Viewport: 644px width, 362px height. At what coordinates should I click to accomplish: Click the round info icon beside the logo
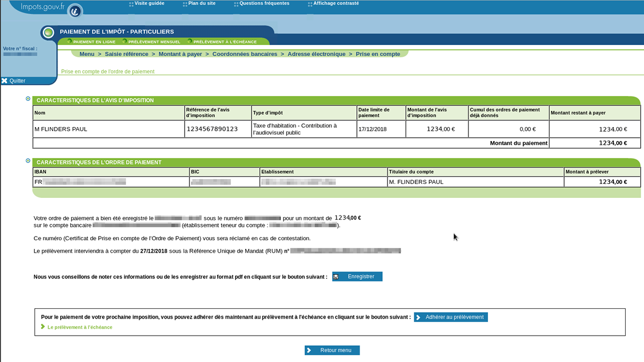coord(75,10)
